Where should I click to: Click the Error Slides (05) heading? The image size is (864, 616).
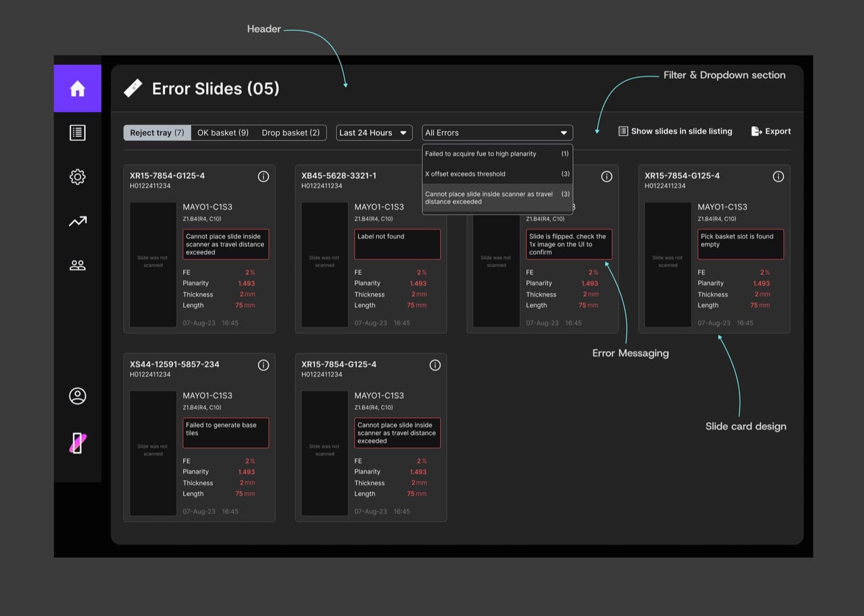tap(215, 89)
